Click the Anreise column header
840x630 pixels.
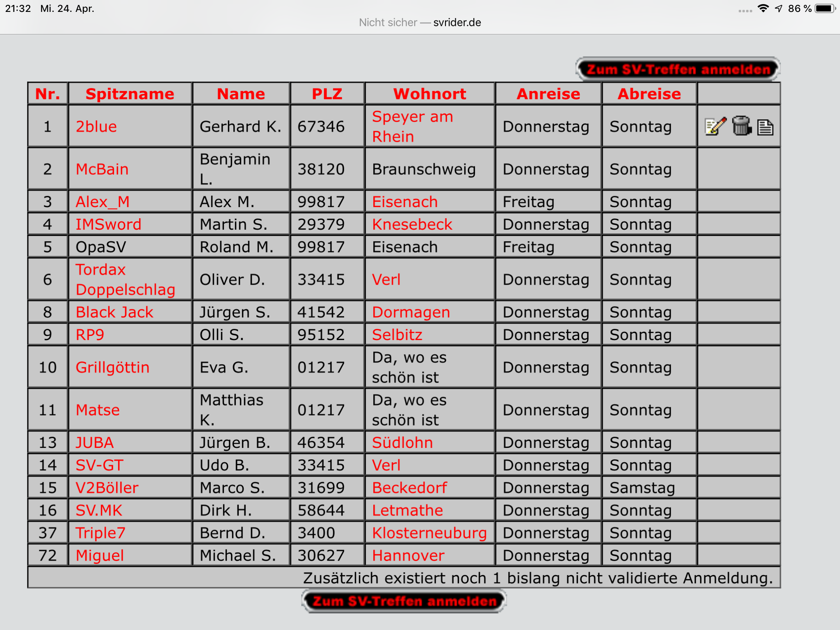coord(548,94)
